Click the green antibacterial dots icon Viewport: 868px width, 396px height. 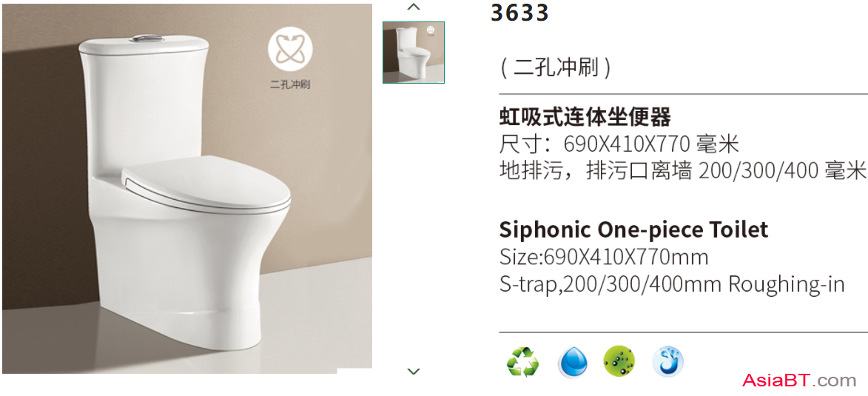(619, 362)
